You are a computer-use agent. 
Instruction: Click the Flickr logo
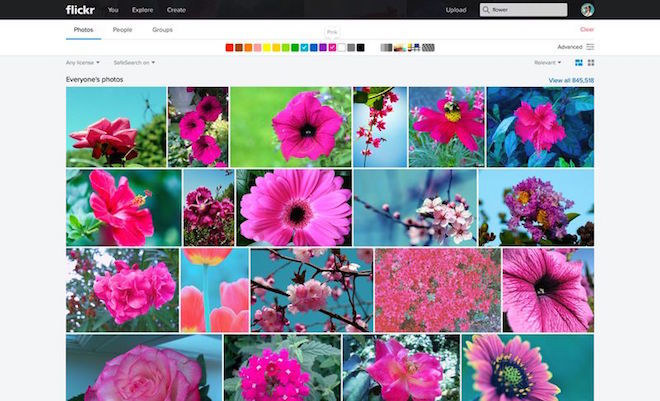tap(80, 10)
